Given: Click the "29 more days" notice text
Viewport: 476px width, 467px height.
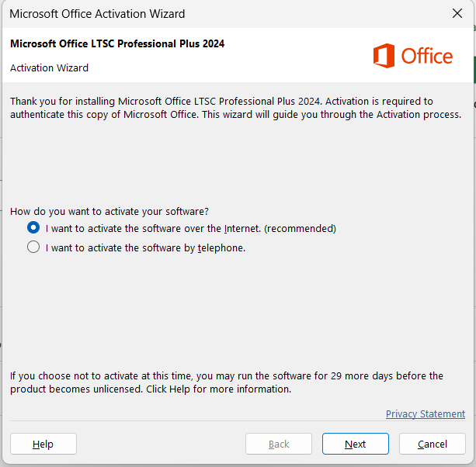Looking at the screenshot, I should (227, 382).
